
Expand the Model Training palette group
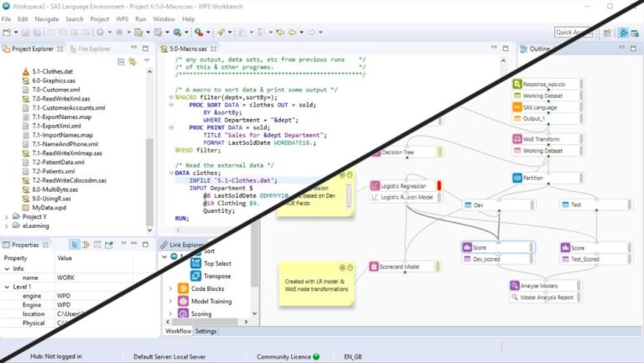click(170, 302)
